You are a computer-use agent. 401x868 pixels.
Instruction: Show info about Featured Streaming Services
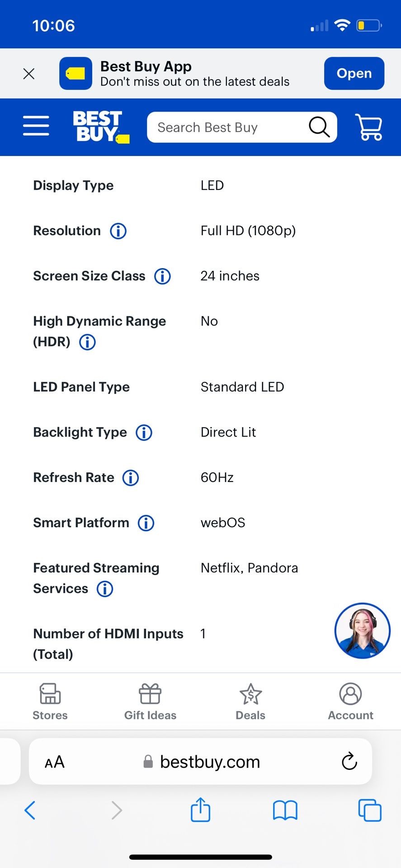[x=105, y=589]
